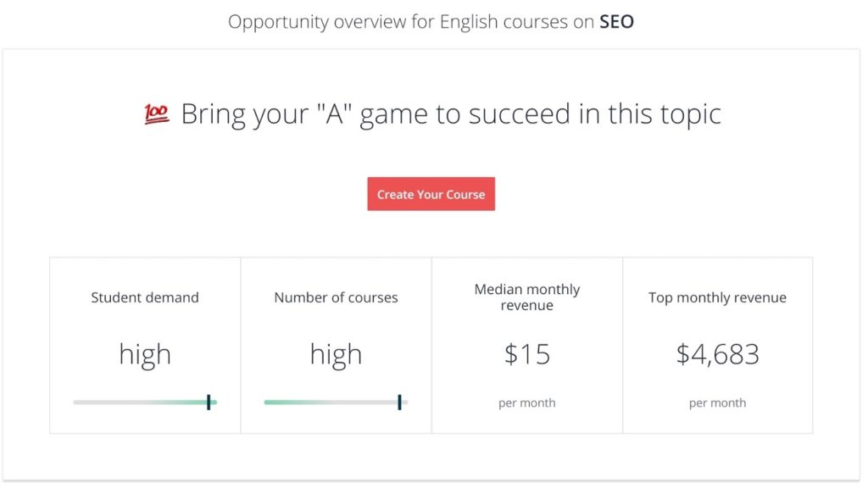Viewport: 868px width, 488px height.
Task: Click the red 100 emoji icon
Action: tap(157, 114)
